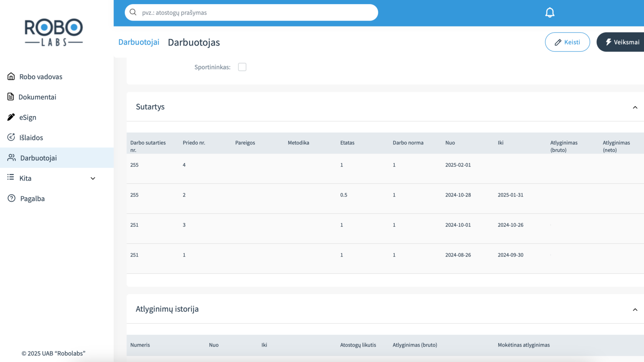This screenshot has width=644, height=362.
Task: Click 'Atostogų likutis' column header
Action: click(358, 345)
